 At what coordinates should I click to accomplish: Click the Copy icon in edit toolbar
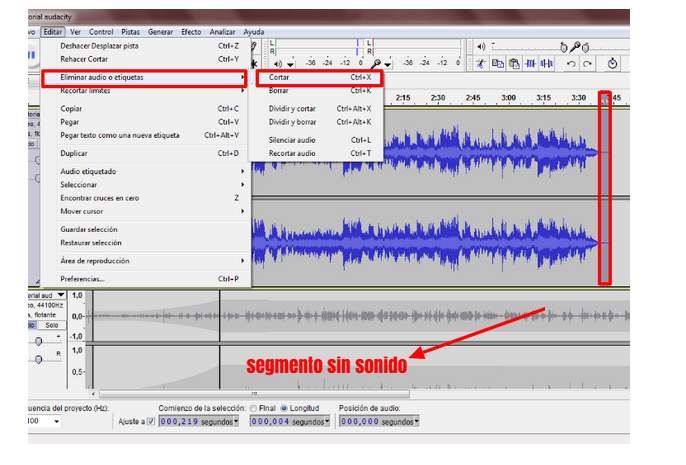(x=497, y=63)
